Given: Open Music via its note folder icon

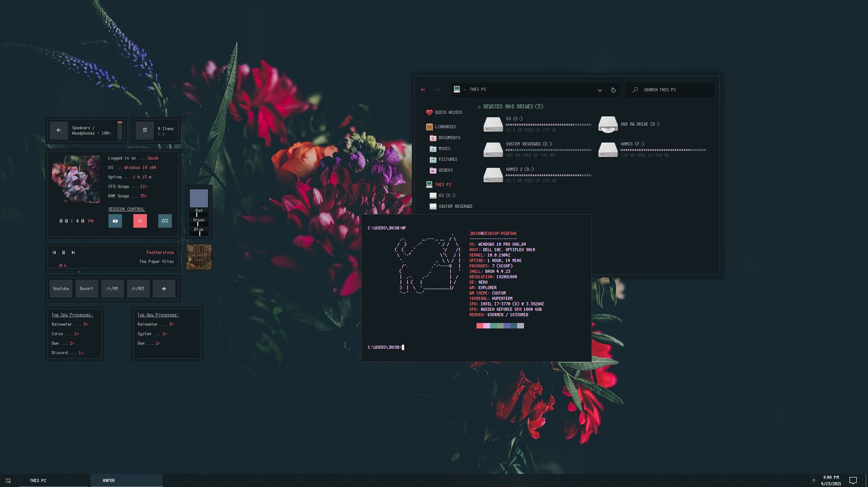Looking at the screenshot, I should point(433,149).
